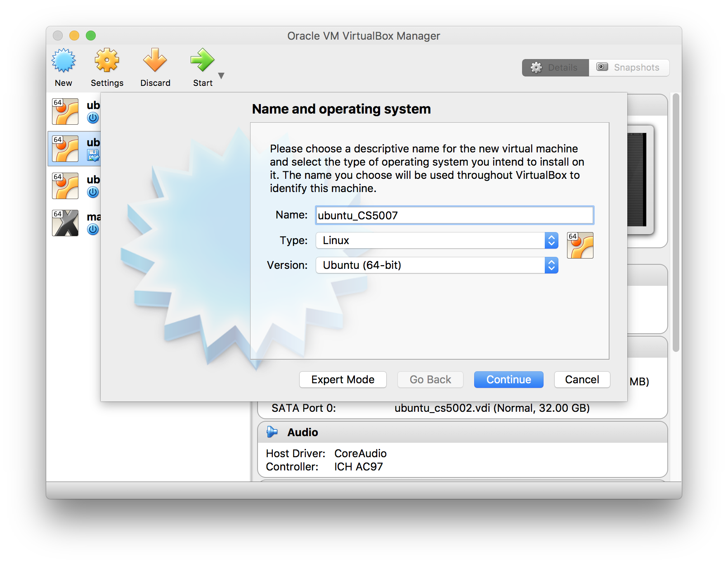This screenshot has height=565, width=728.
Task: Click the Expert Mode button
Action: 343,380
